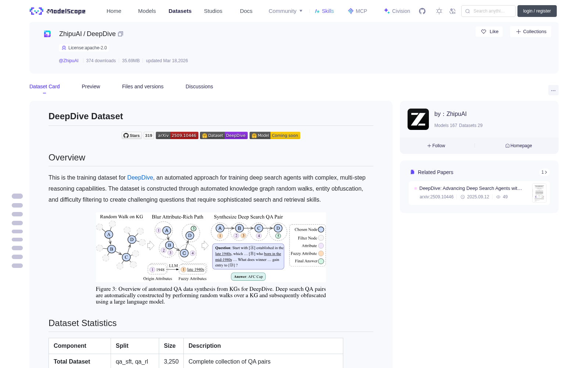The height and width of the screenshot is (368, 588).
Task: Expand Related Papers count chevron
Action: pyautogui.click(x=544, y=172)
